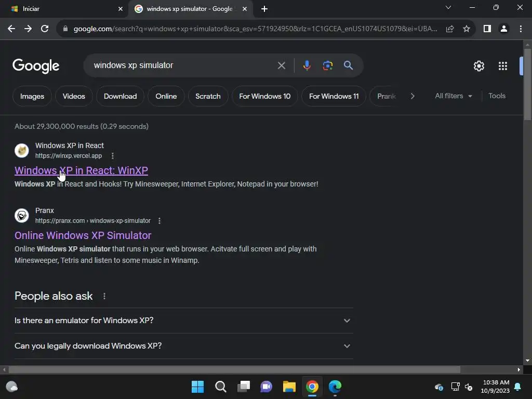Apply the Download filter chip

[120, 96]
